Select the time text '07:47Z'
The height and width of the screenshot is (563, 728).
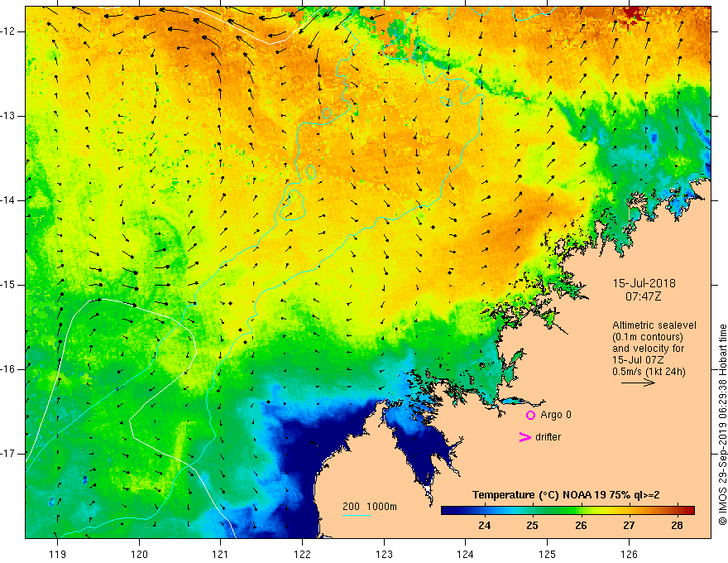(x=643, y=296)
